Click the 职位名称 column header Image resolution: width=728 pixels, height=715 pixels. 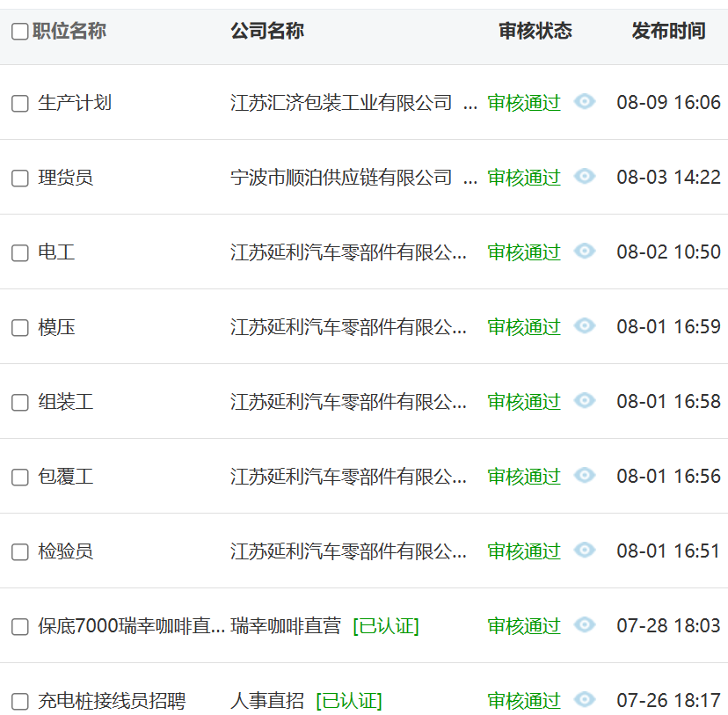69,31
